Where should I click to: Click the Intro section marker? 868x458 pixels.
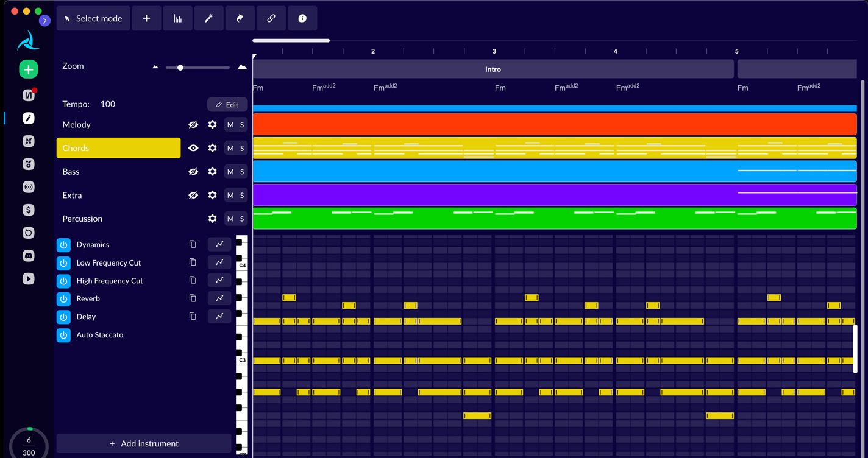coord(493,69)
